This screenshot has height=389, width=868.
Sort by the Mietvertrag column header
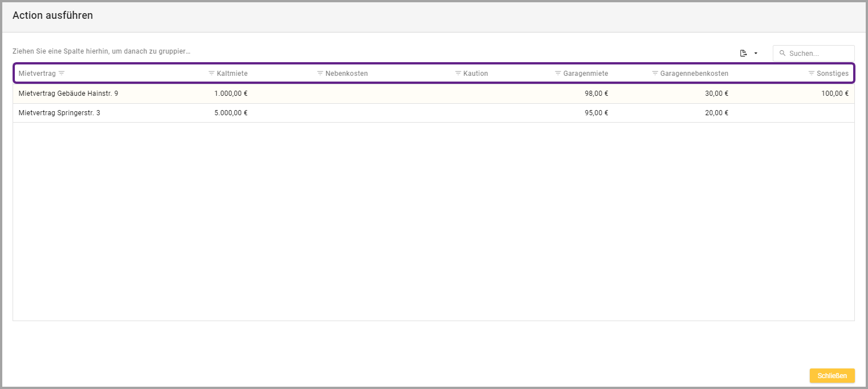click(x=37, y=74)
